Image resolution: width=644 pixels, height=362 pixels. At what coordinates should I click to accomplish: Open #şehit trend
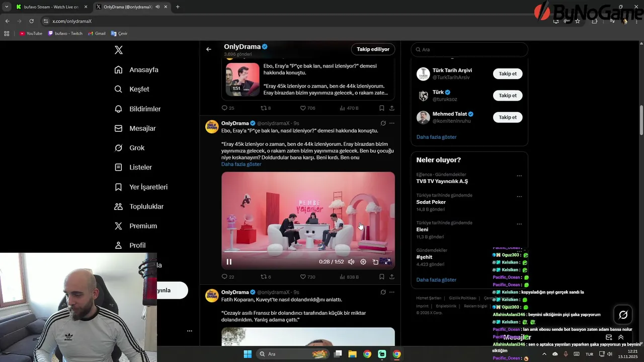click(424, 257)
